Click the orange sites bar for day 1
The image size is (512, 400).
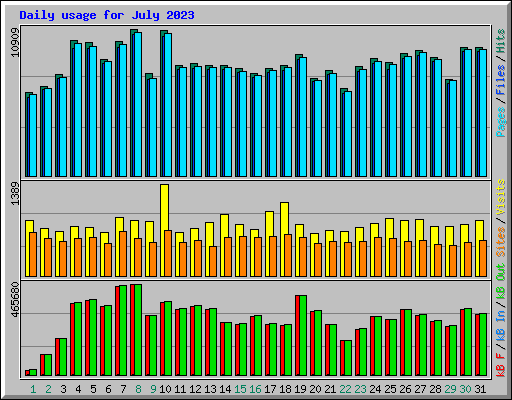[x=33, y=254]
